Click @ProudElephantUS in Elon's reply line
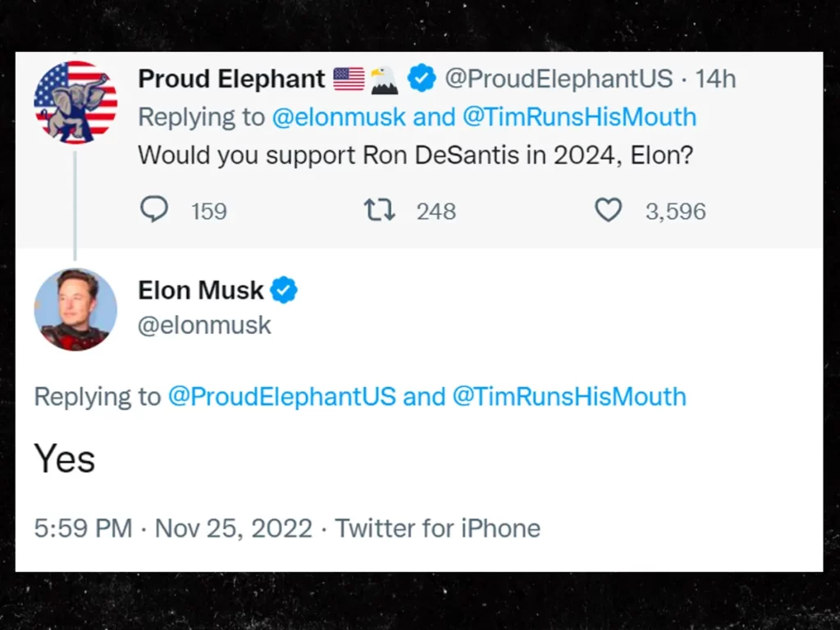The image size is (840, 630). (281, 397)
